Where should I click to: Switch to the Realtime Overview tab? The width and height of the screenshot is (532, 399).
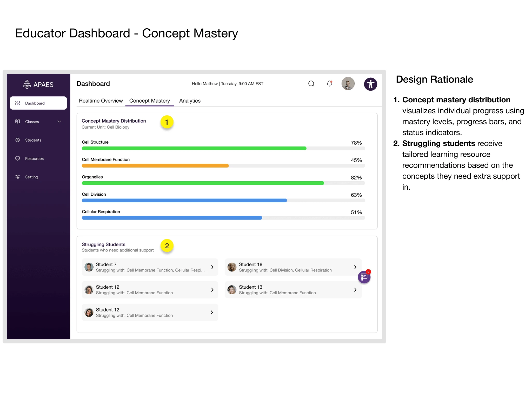(x=101, y=101)
